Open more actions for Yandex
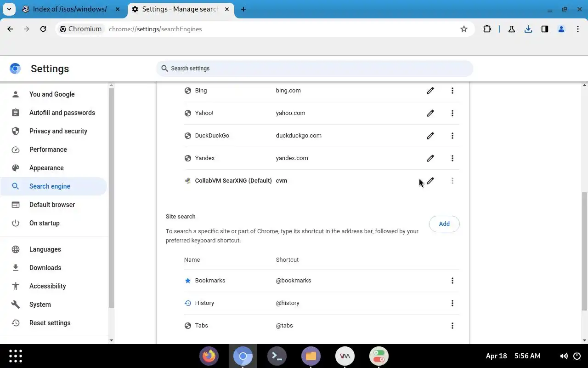 click(452, 158)
